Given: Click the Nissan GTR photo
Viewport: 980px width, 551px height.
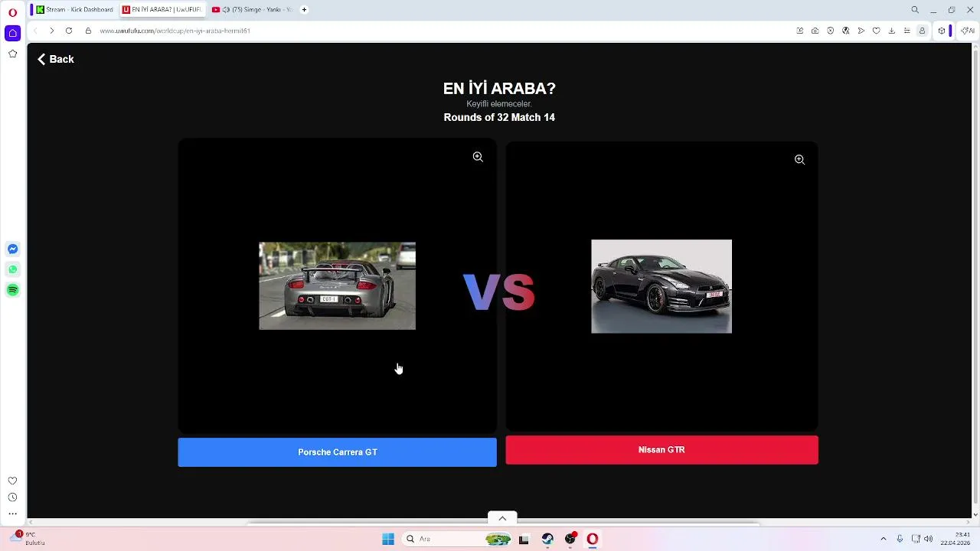Looking at the screenshot, I should pyautogui.click(x=661, y=286).
